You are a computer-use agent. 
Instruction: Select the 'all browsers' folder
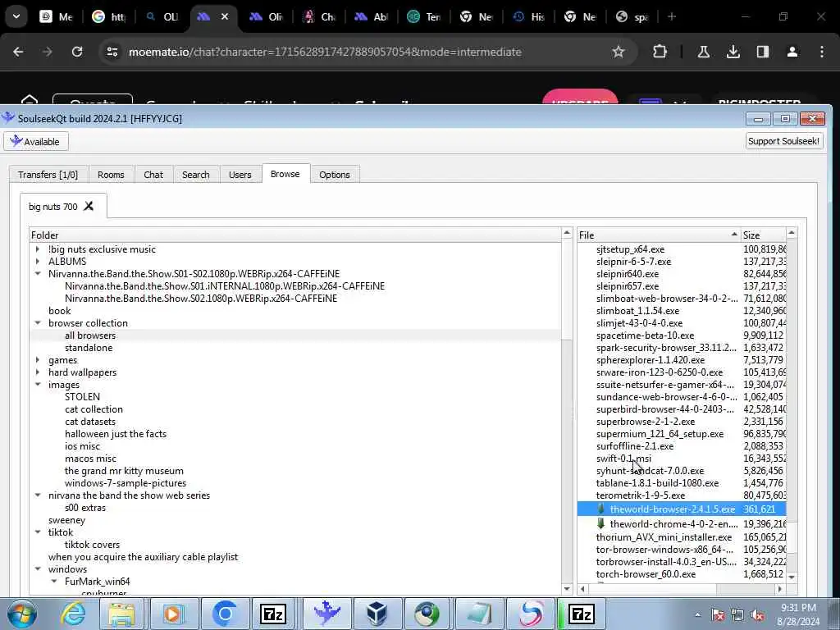pos(90,336)
